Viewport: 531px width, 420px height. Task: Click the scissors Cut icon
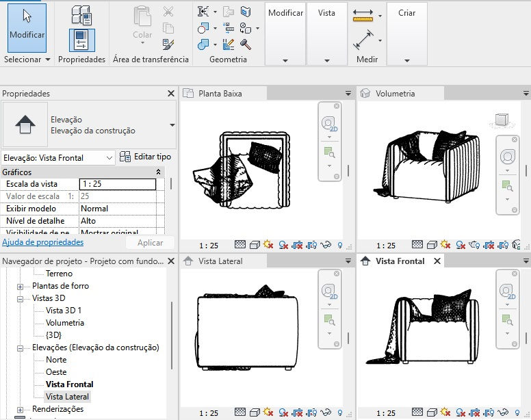(x=168, y=12)
